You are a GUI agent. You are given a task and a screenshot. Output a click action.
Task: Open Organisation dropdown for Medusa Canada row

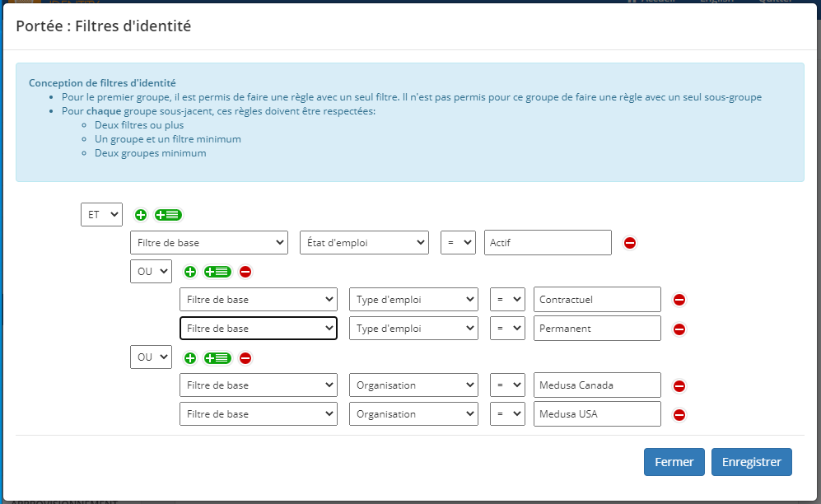coord(413,385)
